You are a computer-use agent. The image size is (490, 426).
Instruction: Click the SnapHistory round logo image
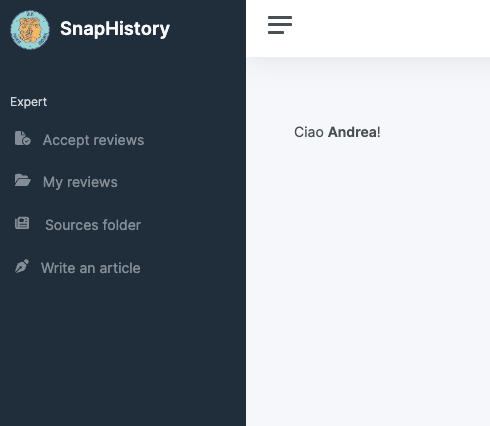click(30, 30)
